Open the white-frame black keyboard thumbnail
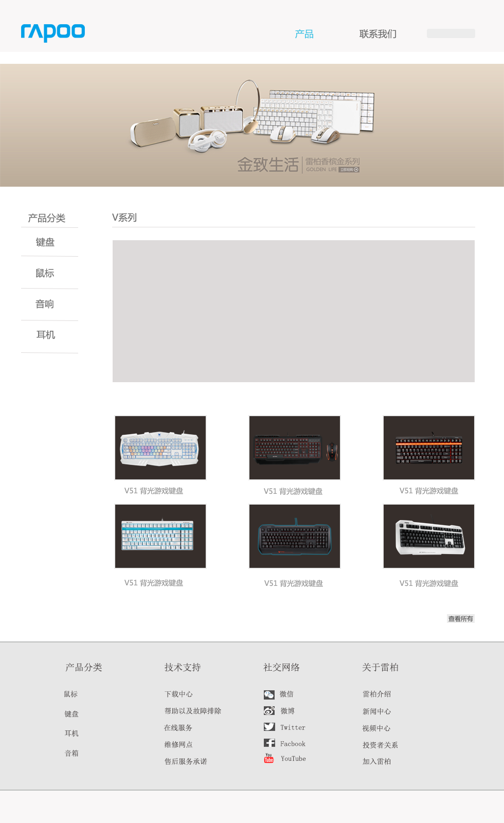Viewport: 504px width, 823px height. click(429, 536)
